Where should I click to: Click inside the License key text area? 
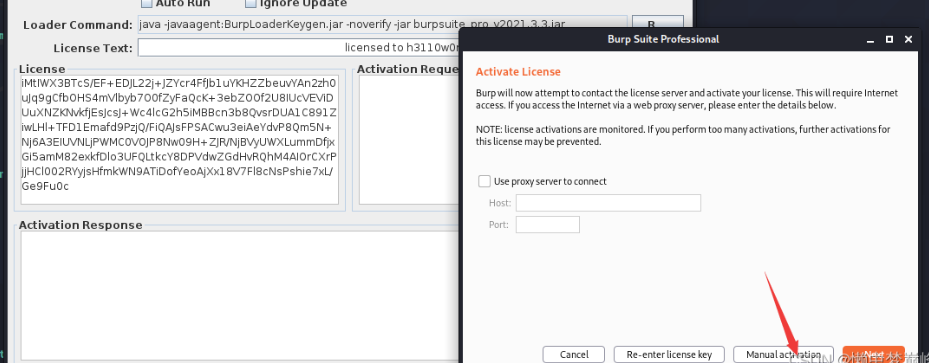click(x=180, y=139)
